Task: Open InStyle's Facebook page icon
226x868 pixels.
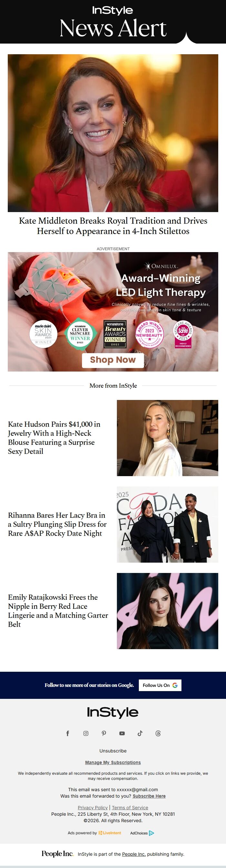Action: (68, 733)
